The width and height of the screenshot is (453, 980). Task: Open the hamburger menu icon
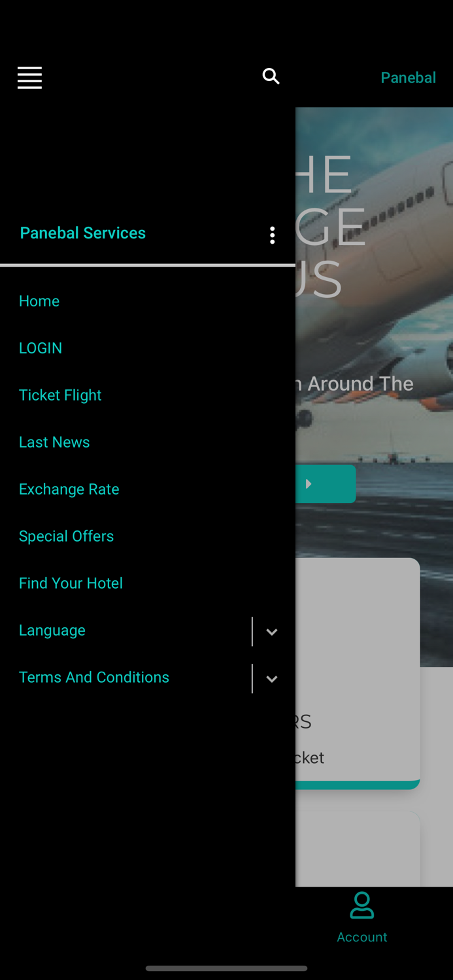tap(29, 78)
